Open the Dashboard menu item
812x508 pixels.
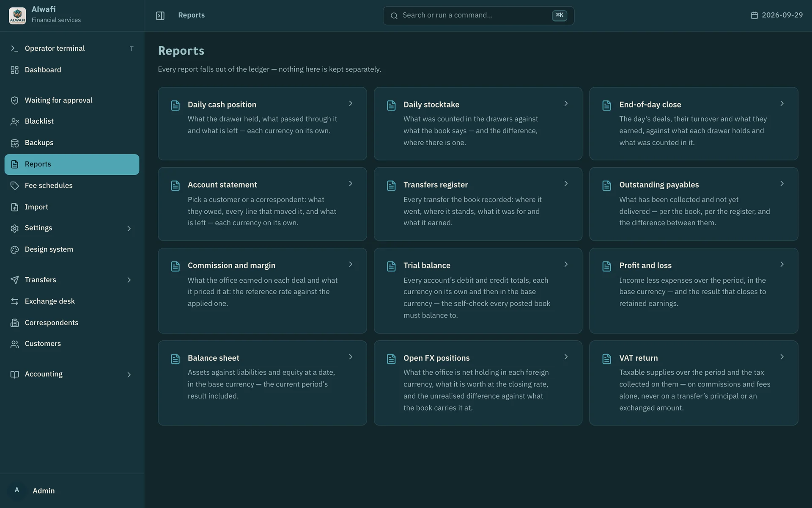pos(72,70)
